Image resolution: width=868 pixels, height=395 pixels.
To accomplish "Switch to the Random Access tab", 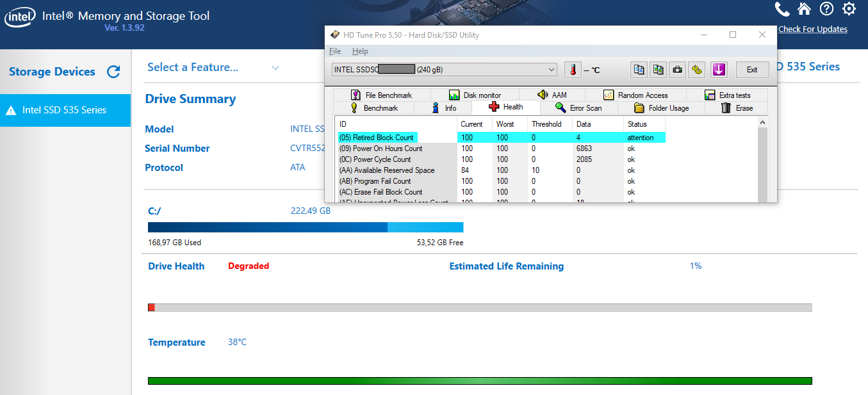I will (x=635, y=95).
